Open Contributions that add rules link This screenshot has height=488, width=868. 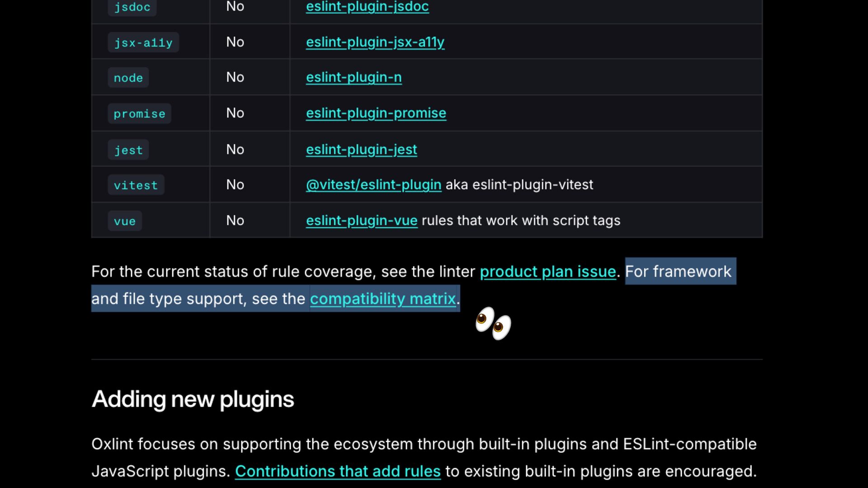click(x=337, y=471)
